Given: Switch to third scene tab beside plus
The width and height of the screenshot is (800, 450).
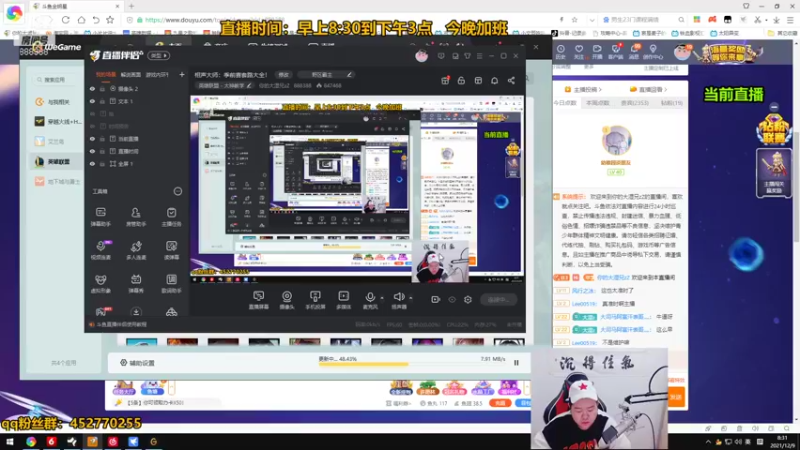Looking at the screenshot, I should (x=157, y=74).
